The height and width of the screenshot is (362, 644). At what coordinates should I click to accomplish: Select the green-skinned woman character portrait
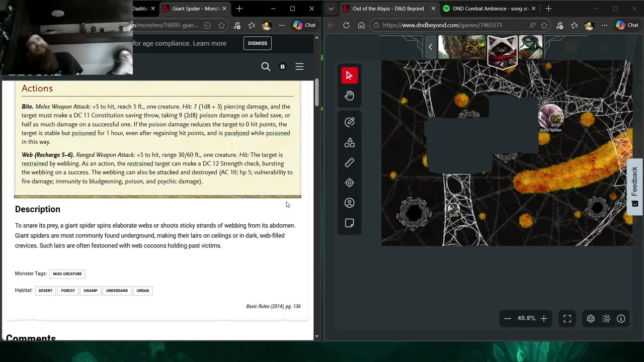(x=530, y=47)
